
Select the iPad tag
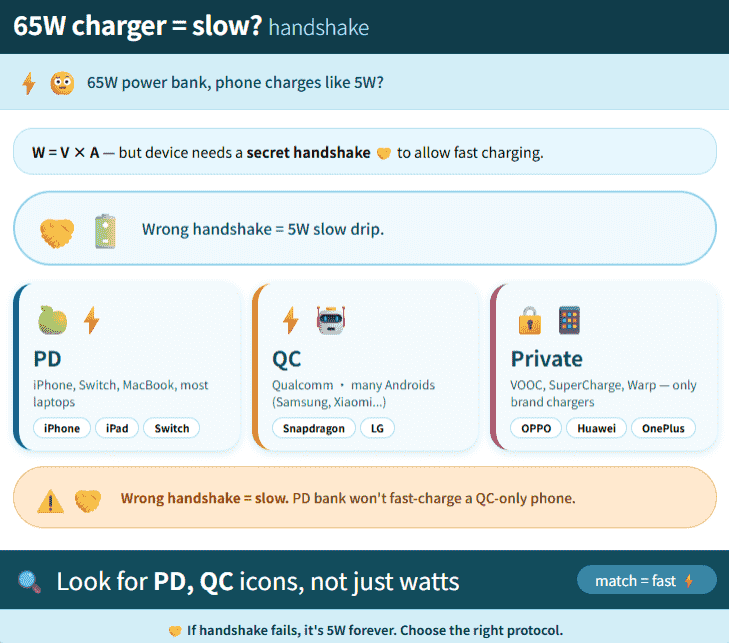coord(117,428)
